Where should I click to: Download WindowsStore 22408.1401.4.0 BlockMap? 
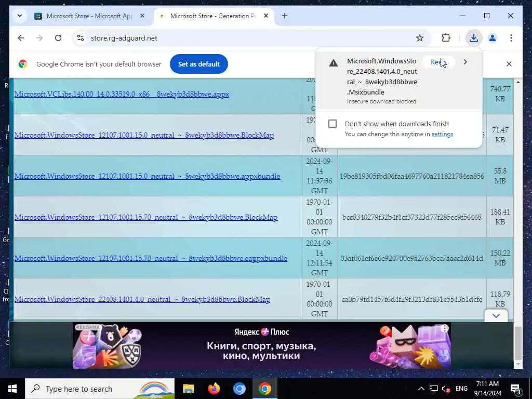click(x=142, y=299)
